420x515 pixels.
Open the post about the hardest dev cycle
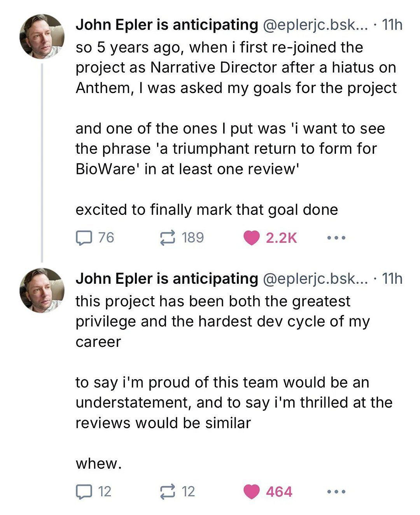pos(222,322)
